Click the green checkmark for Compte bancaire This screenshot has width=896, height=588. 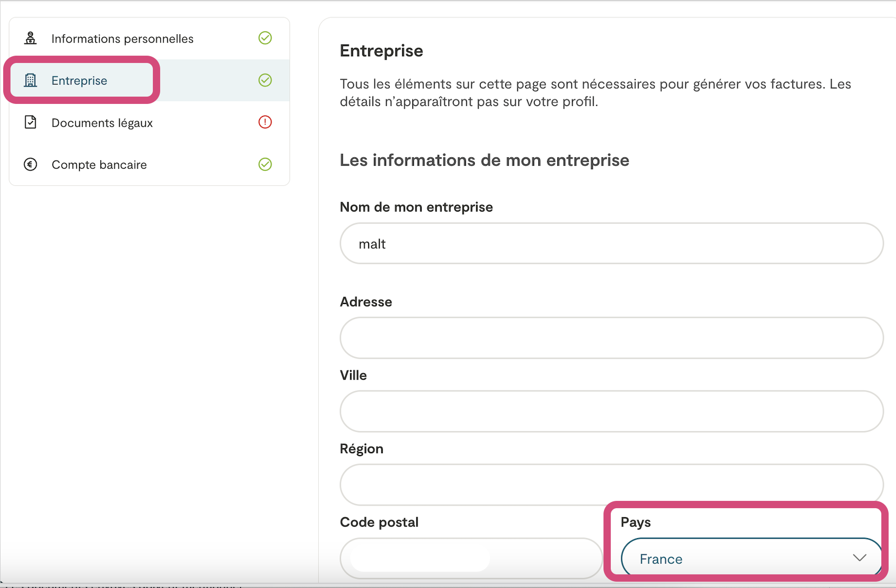(265, 164)
